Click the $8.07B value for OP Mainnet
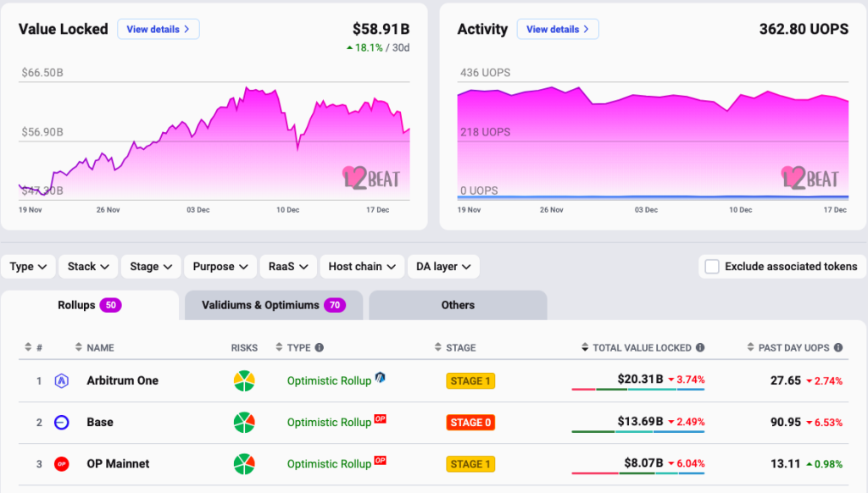 tap(643, 463)
